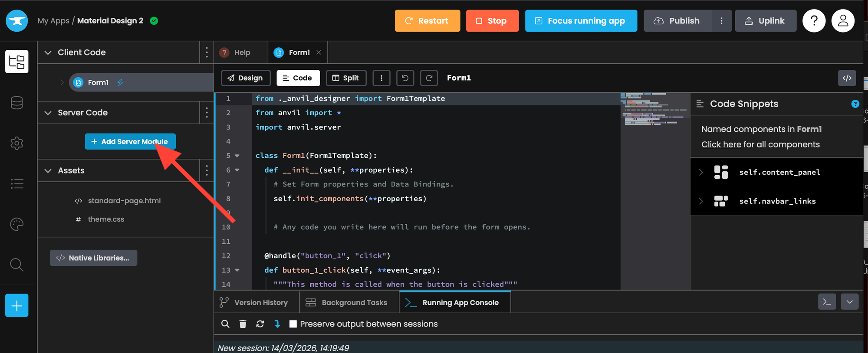Follow the 'Click here' components link
This screenshot has height=353, width=868.
(721, 144)
